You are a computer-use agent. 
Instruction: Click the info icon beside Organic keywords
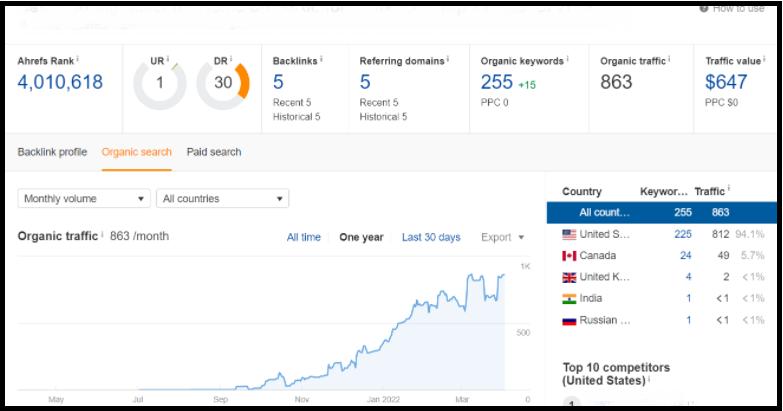[x=567, y=59]
